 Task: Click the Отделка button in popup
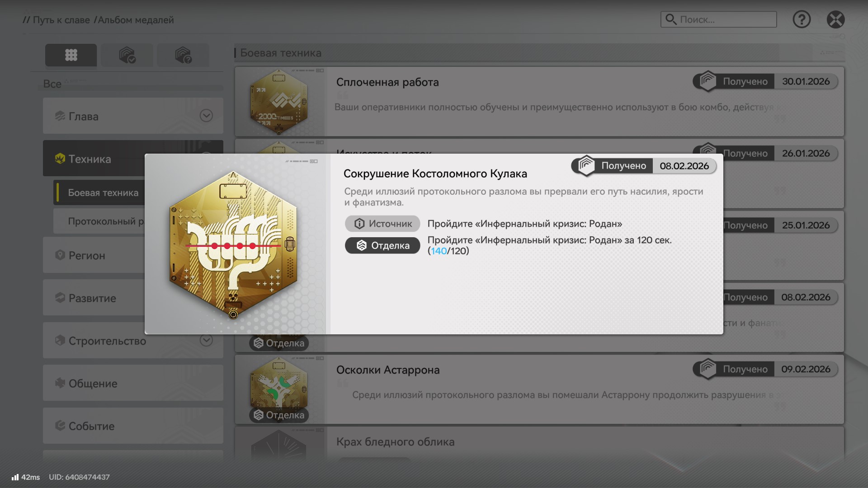click(382, 245)
